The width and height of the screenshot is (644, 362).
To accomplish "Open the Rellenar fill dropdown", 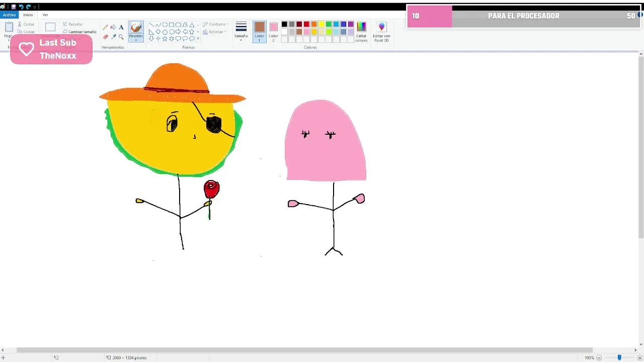I will tap(214, 32).
